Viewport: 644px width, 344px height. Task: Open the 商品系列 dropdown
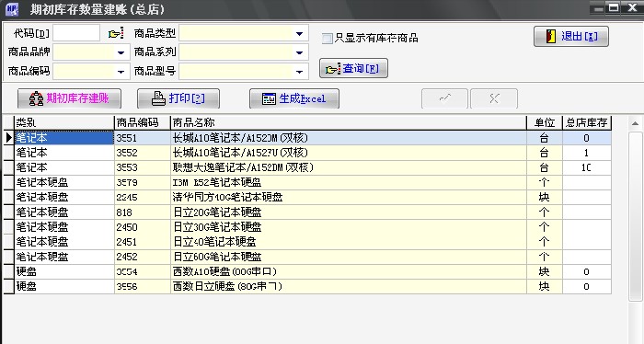tap(299, 52)
